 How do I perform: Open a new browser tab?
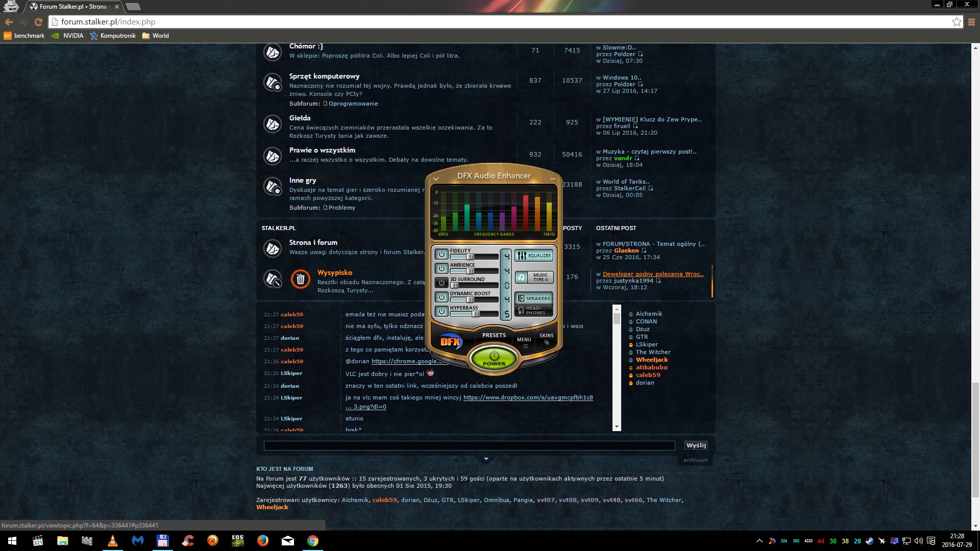tap(133, 7)
